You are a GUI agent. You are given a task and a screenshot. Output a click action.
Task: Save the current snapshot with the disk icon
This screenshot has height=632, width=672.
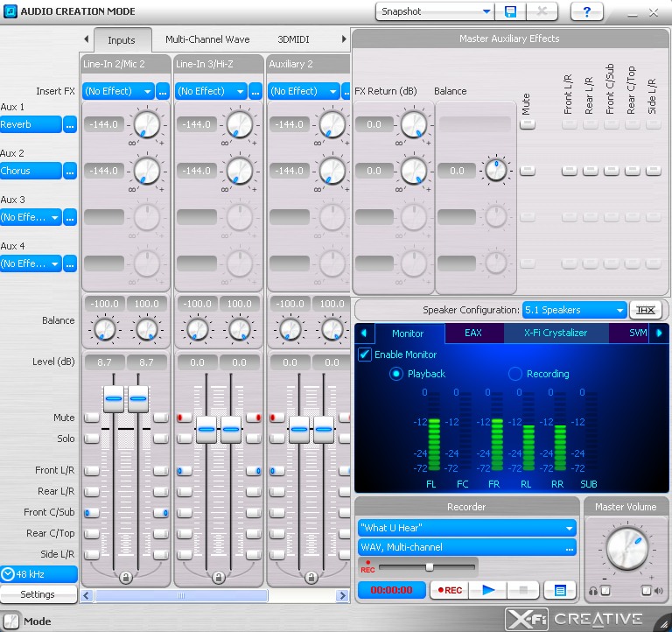pyautogui.click(x=510, y=11)
